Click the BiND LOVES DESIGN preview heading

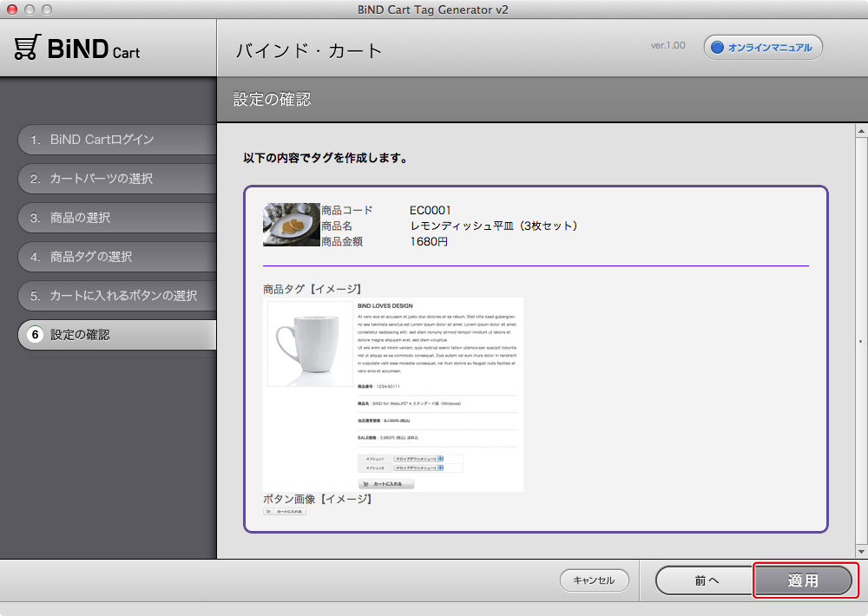pyautogui.click(x=385, y=306)
